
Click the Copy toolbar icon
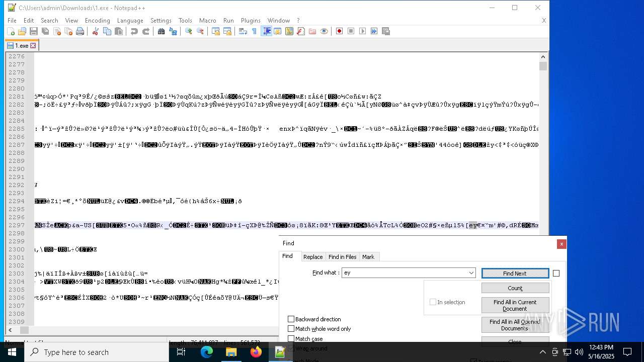pos(107,31)
